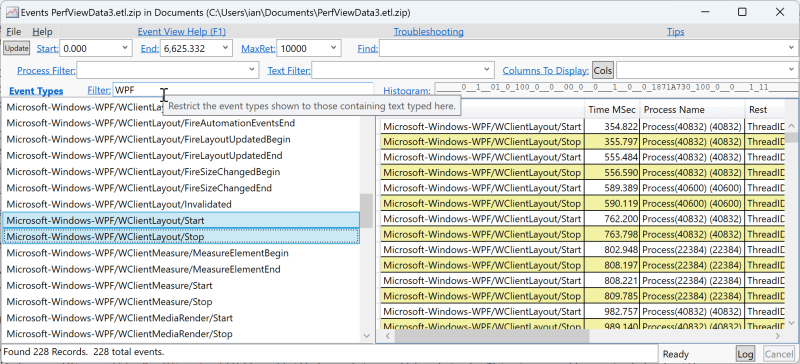Screen dimensions: 800x364
Task: Click the Filter text field containing WPF
Action: click(x=242, y=90)
